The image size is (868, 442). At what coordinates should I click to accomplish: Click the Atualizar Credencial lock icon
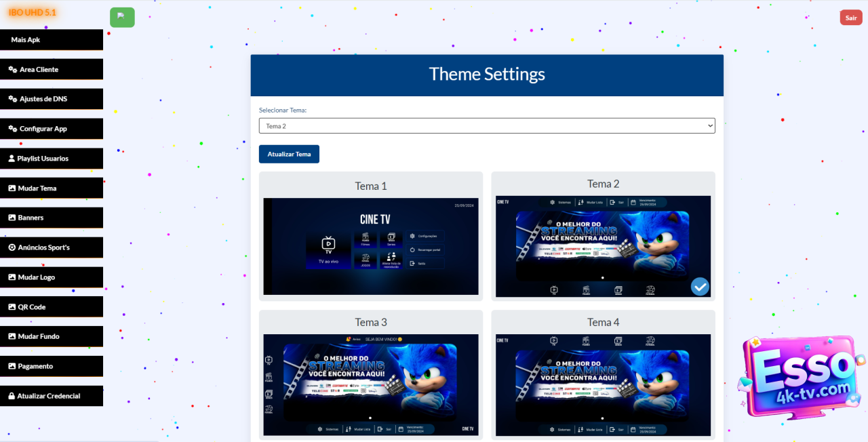[x=12, y=396]
